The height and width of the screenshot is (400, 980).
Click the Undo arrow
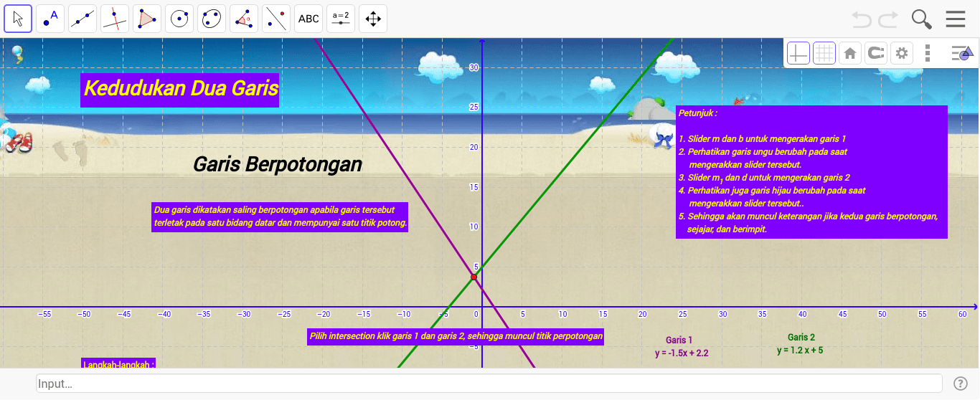coord(862,19)
